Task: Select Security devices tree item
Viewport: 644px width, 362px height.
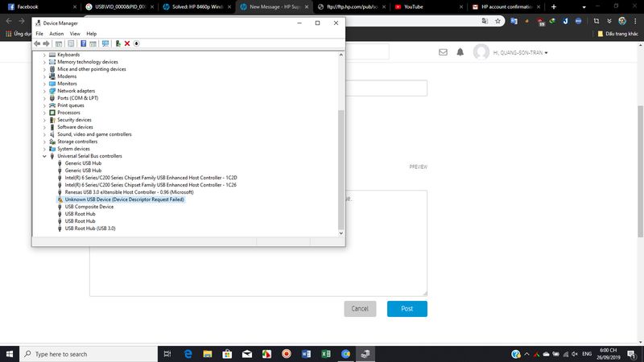Action: coord(74,120)
